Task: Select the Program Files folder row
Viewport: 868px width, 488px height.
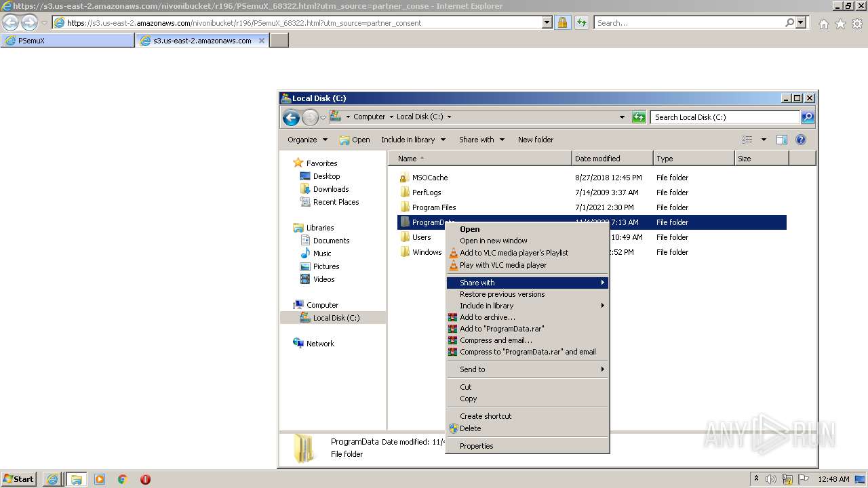Action: (591, 207)
